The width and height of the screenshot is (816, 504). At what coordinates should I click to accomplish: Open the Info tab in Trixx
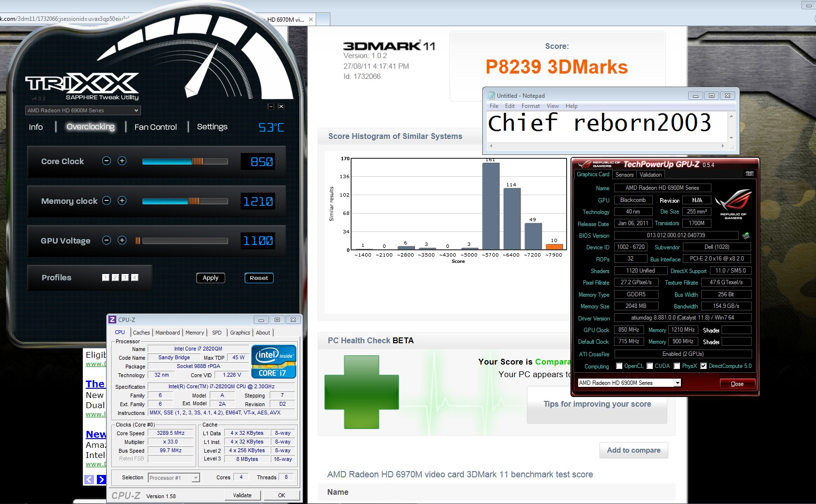36,127
